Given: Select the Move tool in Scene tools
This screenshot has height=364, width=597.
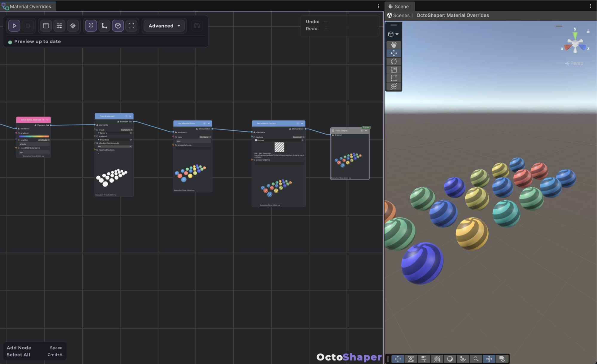Looking at the screenshot, I should [x=394, y=53].
